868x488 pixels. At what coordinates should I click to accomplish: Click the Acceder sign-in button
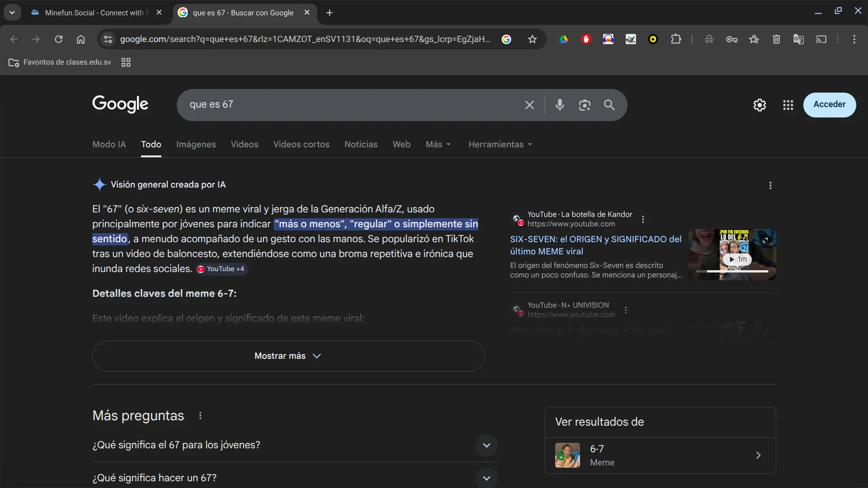point(829,105)
